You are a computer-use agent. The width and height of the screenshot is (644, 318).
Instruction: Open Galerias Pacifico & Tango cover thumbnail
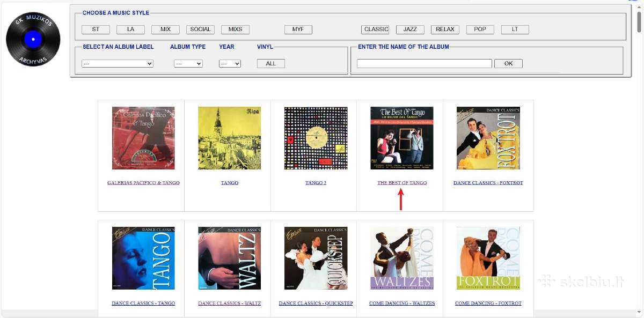coord(143,138)
